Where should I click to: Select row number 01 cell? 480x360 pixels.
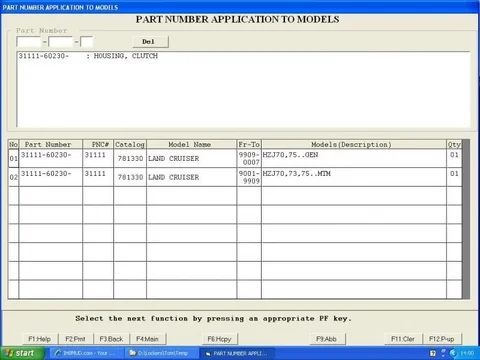point(14,158)
